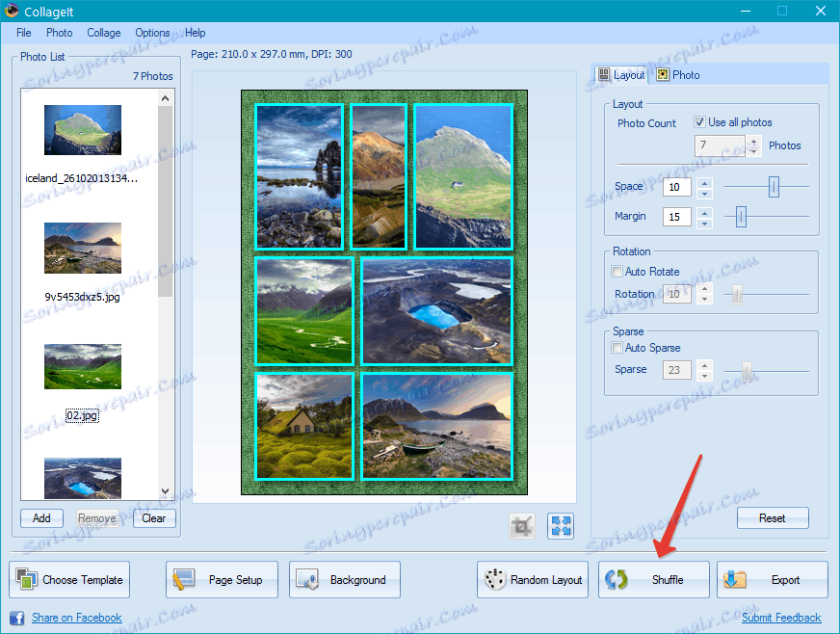This screenshot has width=840, height=634.
Task: Click the Photo Count up arrow
Action: pos(753,141)
